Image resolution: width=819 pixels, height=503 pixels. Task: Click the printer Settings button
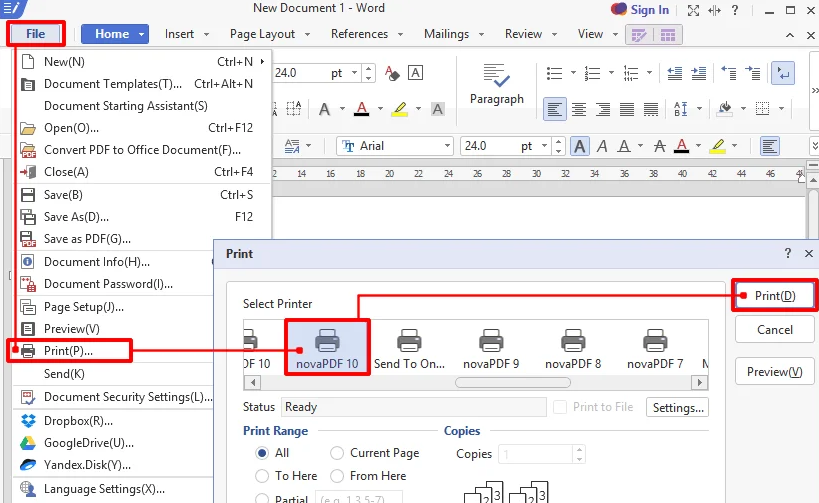click(678, 407)
